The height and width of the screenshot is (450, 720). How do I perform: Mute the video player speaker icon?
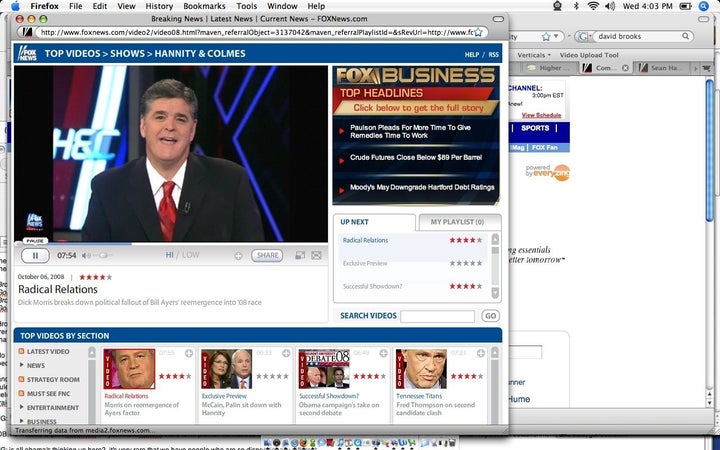point(85,255)
